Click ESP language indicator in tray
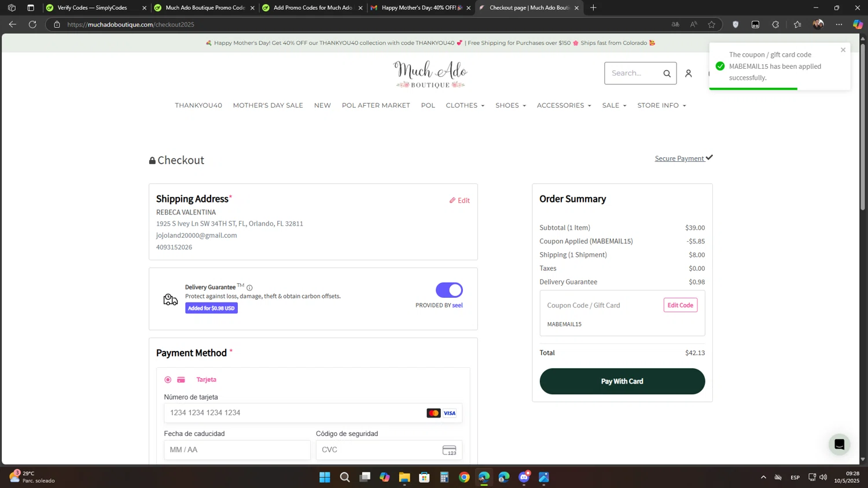The height and width of the screenshot is (488, 868). click(795, 477)
